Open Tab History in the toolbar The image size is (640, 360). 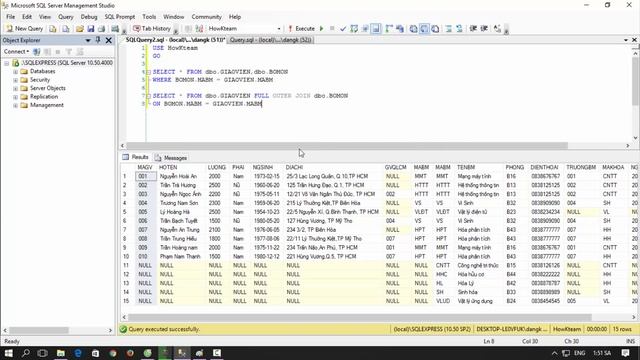(x=152, y=29)
